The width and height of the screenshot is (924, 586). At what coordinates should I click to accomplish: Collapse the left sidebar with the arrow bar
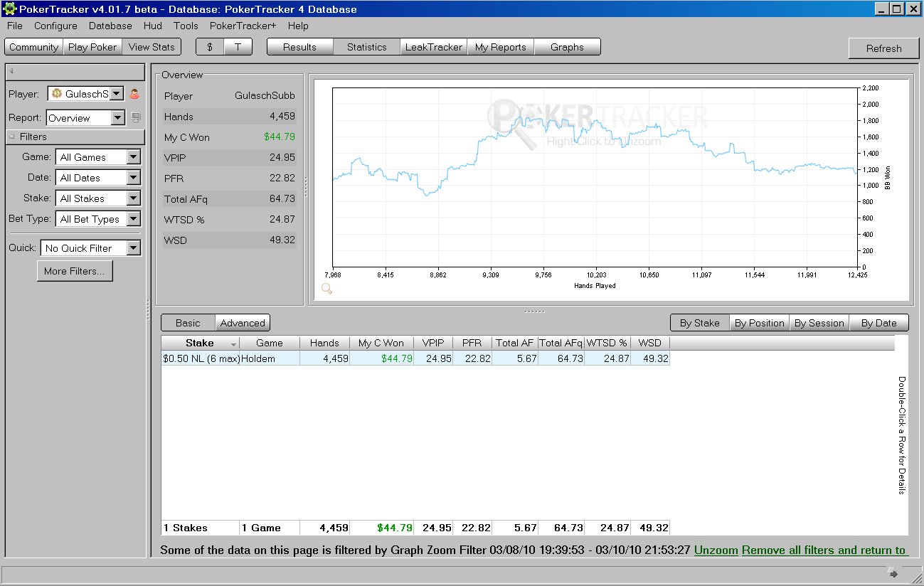75,71
